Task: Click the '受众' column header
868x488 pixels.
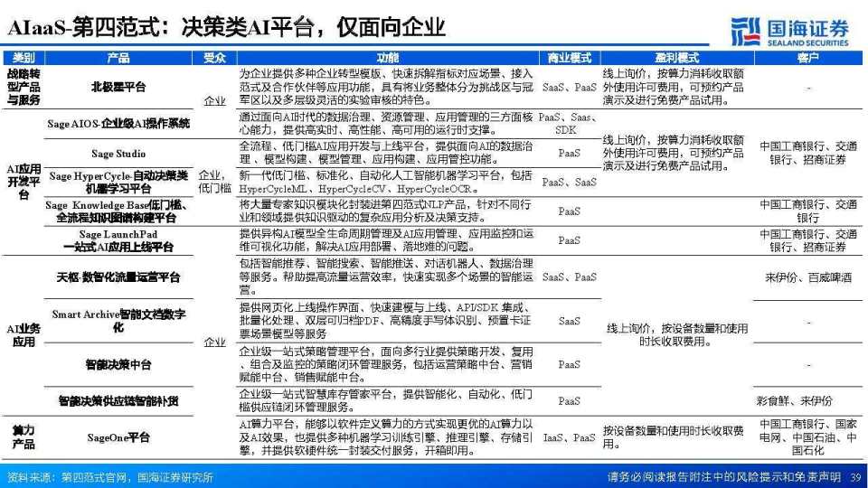Action: 214,58
